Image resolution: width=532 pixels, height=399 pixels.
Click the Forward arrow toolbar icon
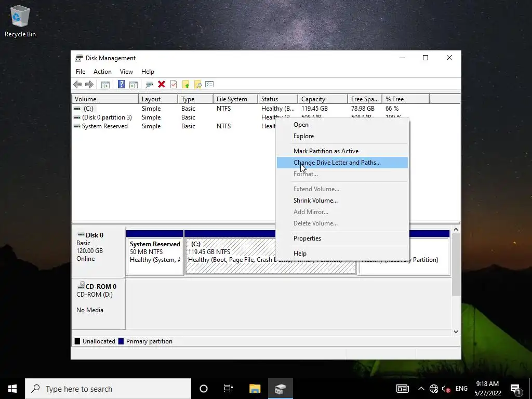coord(89,85)
